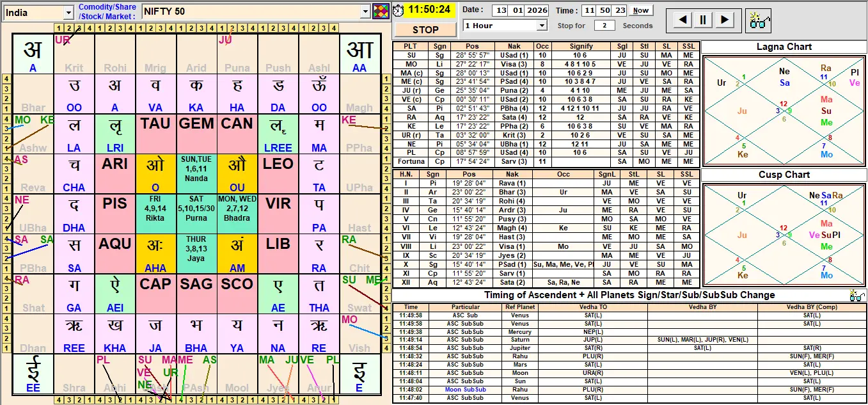This screenshot has height=405, width=868.
Task: Click the green LRI cell
Action: coord(115,134)
